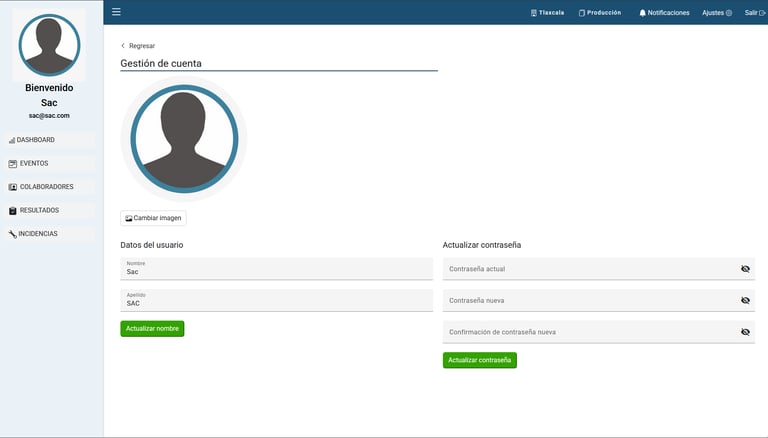Click the Ajustes gear icon

(729, 13)
